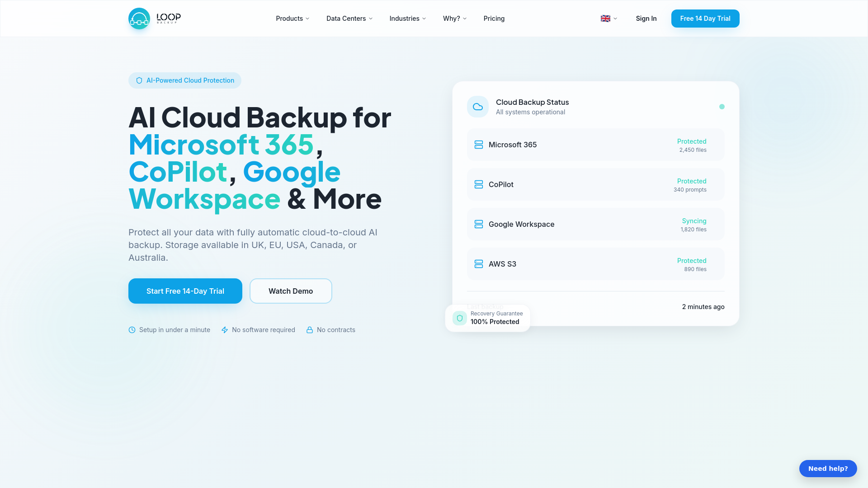Click the '890 files' count
The height and width of the screenshot is (488, 868).
click(x=695, y=269)
